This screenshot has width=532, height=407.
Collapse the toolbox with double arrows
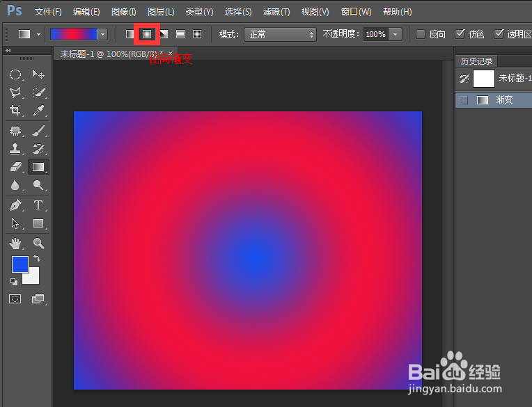pyautogui.click(x=8, y=51)
